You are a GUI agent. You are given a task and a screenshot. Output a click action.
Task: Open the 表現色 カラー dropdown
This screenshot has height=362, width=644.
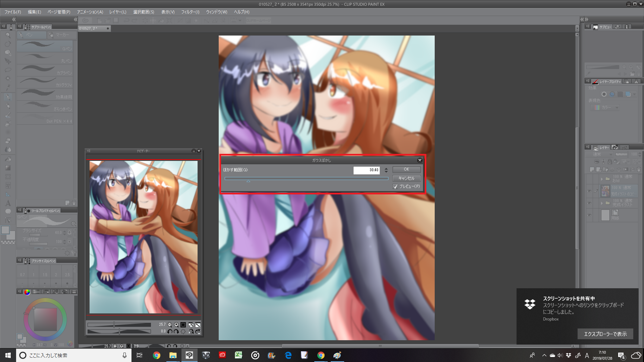click(605, 108)
